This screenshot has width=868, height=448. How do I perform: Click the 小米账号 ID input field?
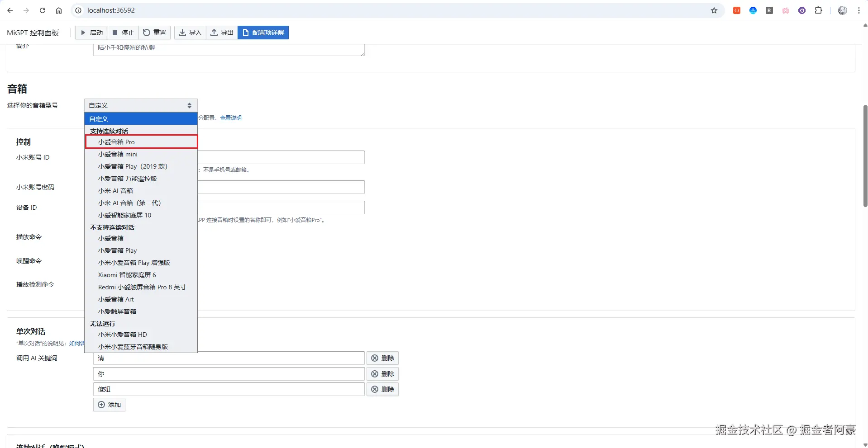coord(281,157)
